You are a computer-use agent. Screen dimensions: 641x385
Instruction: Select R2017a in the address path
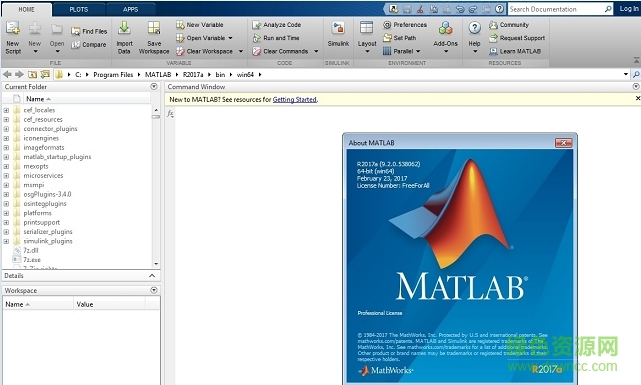coord(193,75)
